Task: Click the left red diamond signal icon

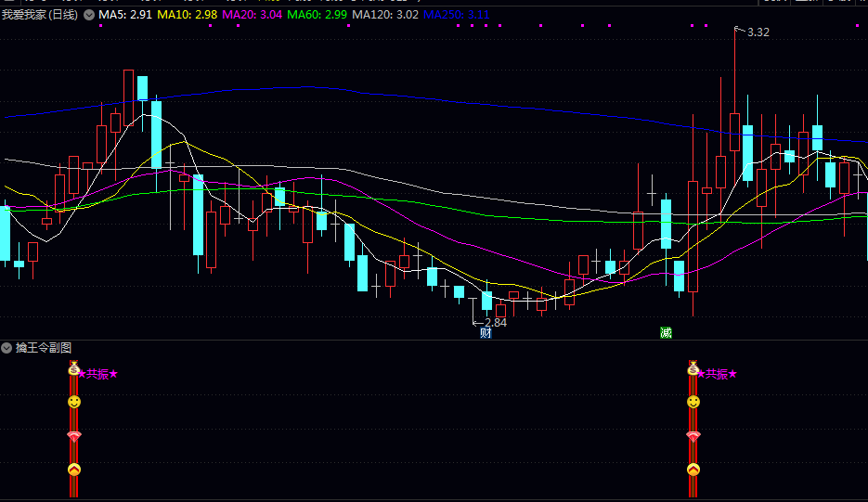Action: point(74,435)
